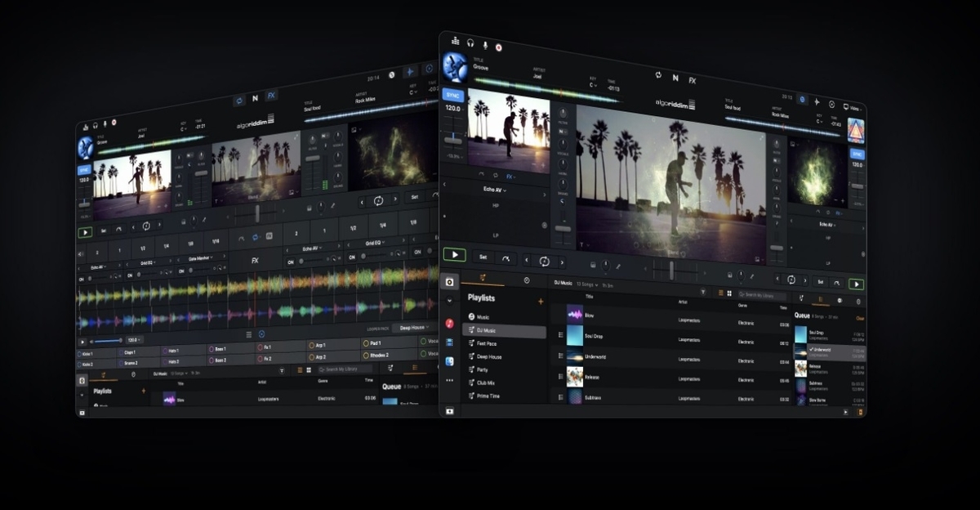Click the Title column header, right window
This screenshot has height=510, width=980.
(590, 298)
